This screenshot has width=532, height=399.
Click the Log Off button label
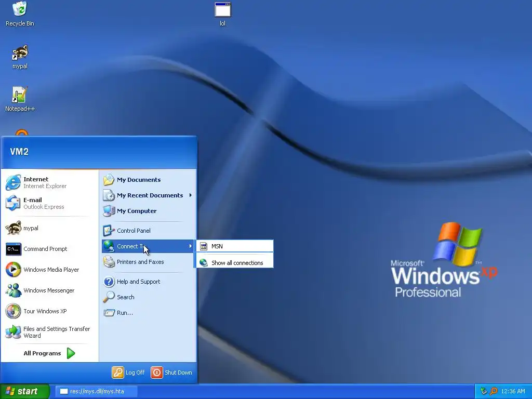tap(135, 373)
